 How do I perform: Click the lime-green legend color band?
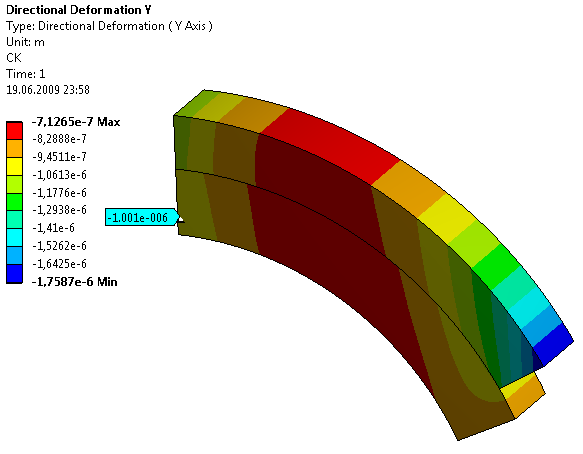15,184
